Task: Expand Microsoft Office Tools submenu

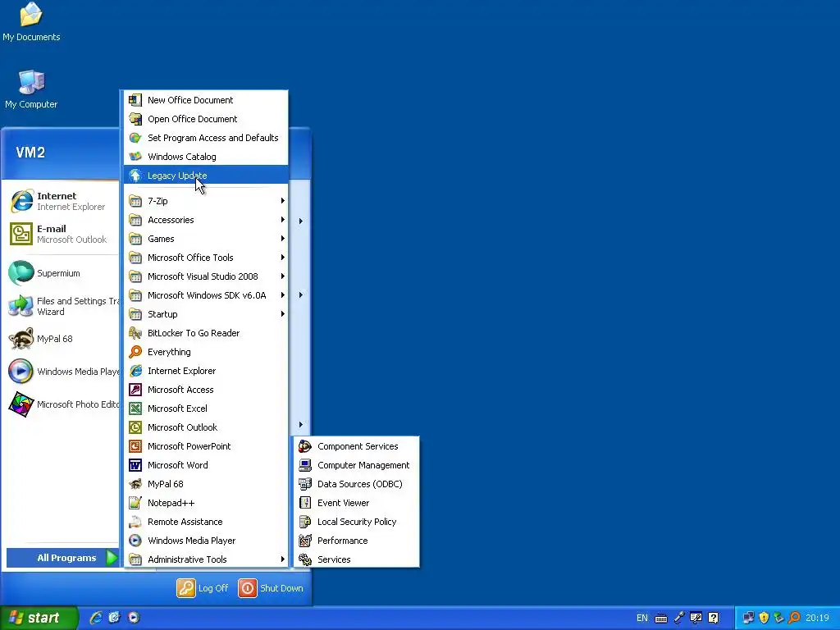Action: point(206,258)
